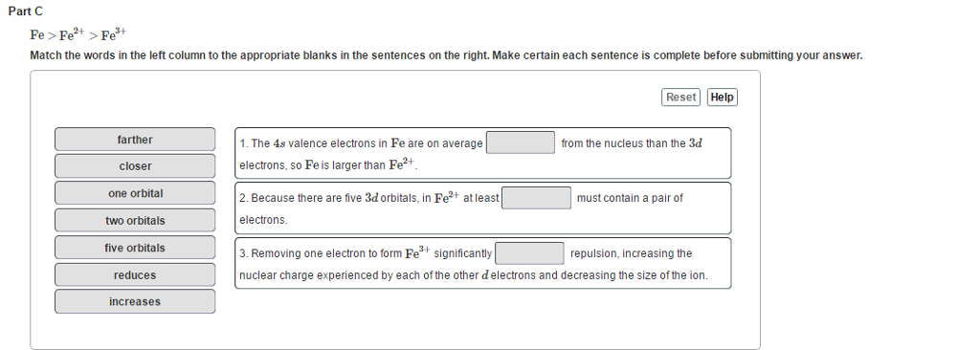Select the 'farther' word tile
Screen dimensions: 980x350
tap(135, 140)
